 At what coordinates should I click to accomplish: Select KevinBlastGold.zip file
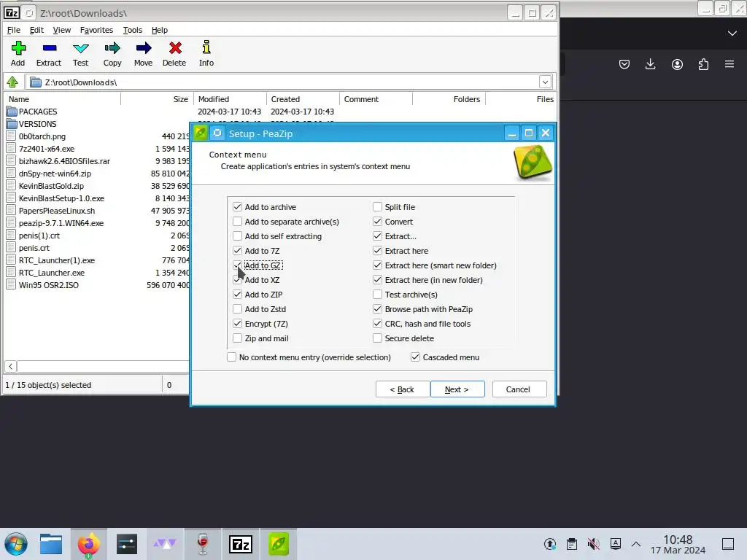tap(51, 186)
